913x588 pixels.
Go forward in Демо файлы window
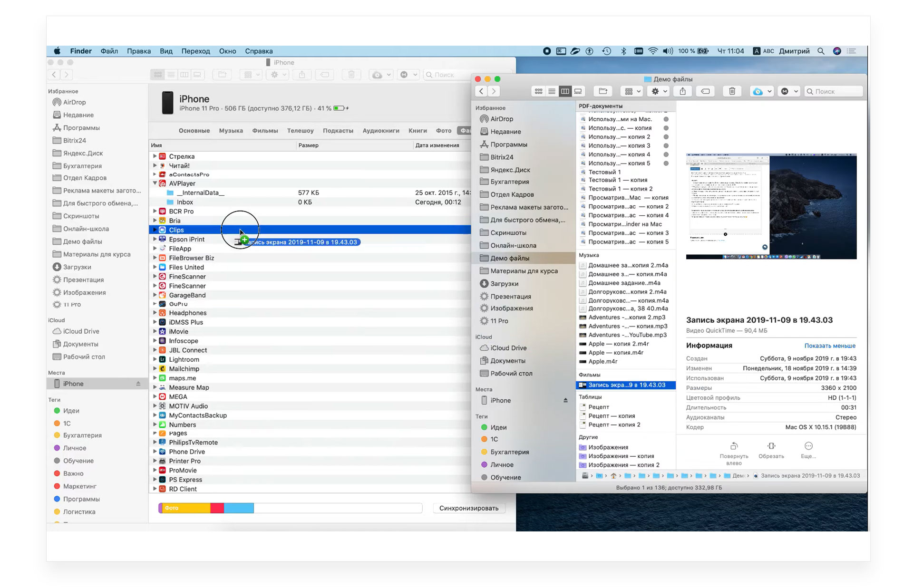coord(494,91)
